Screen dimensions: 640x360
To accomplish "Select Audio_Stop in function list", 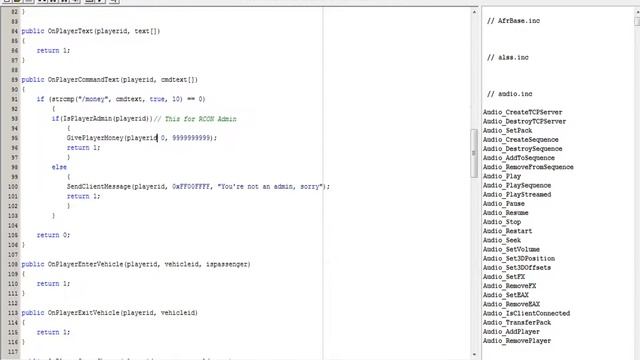I will pos(502,222).
